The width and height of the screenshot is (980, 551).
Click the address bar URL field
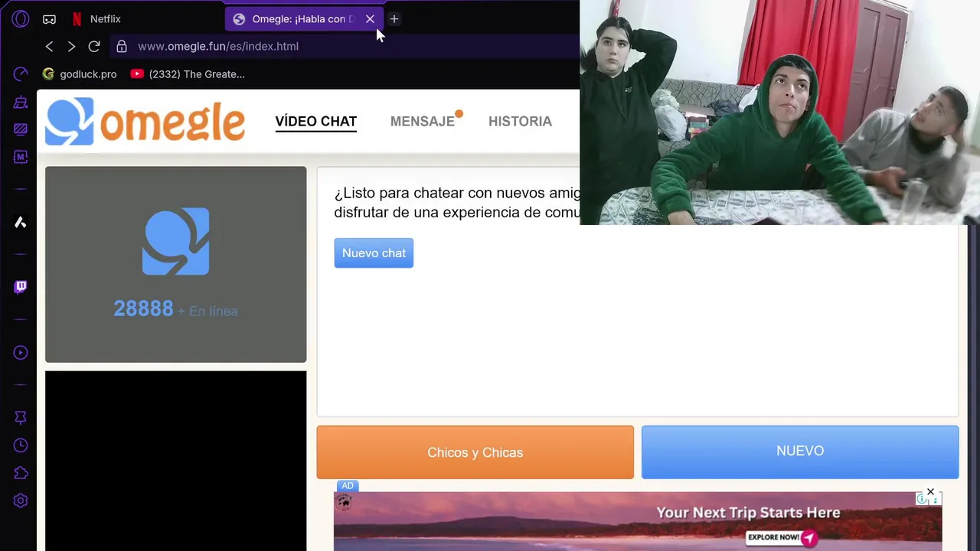coord(345,47)
